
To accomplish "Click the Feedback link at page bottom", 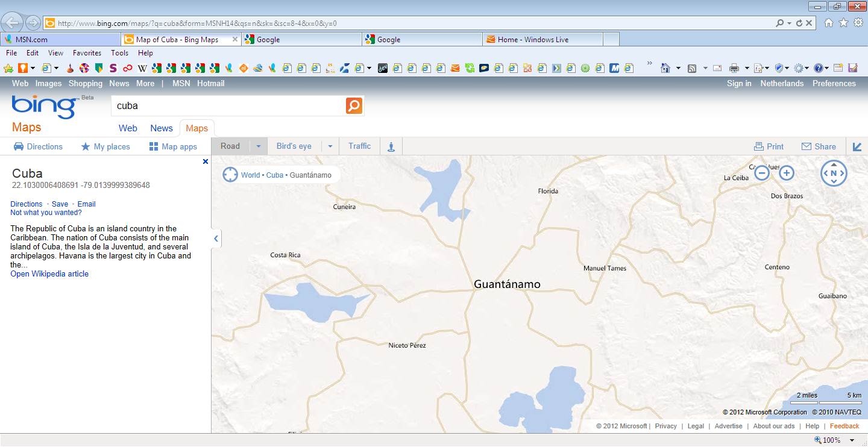I will click(x=844, y=426).
